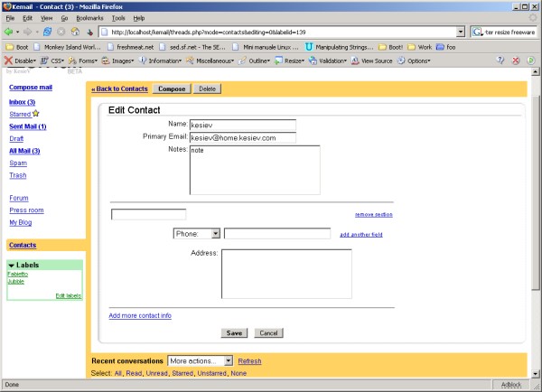The width and height of the screenshot is (542, 392).
Task: Click the Cancel button
Action: pyautogui.click(x=268, y=333)
